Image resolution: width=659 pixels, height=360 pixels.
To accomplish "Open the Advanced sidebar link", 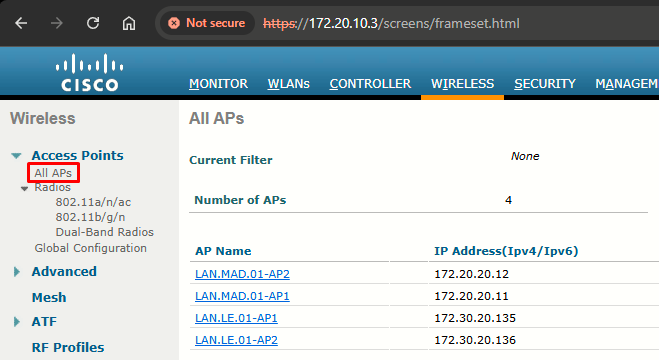I will (x=64, y=272).
